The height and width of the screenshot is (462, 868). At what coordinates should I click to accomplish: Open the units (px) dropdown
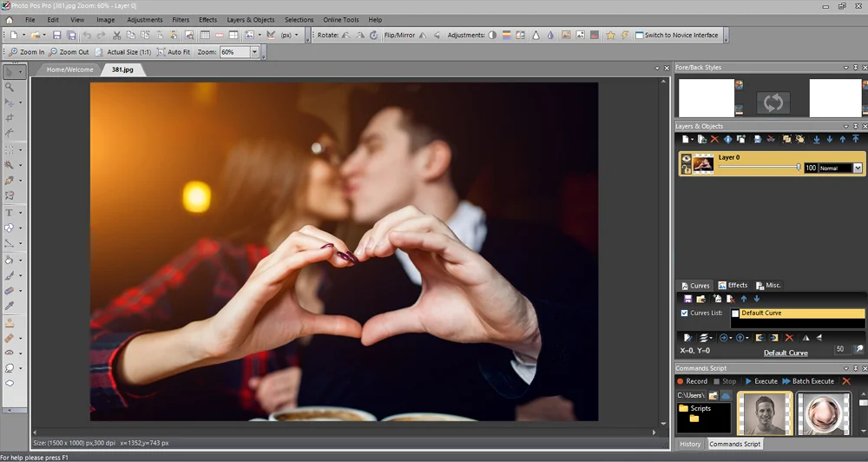[296, 36]
